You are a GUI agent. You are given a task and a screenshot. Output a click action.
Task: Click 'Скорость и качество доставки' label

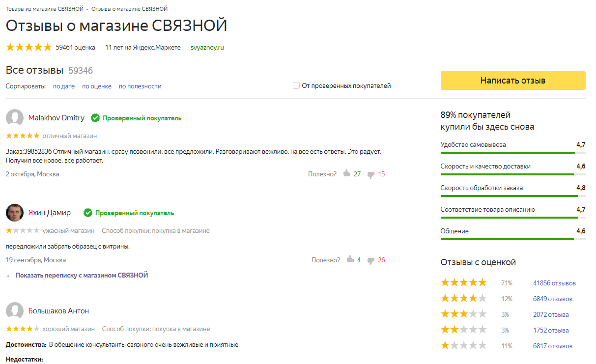click(x=485, y=166)
